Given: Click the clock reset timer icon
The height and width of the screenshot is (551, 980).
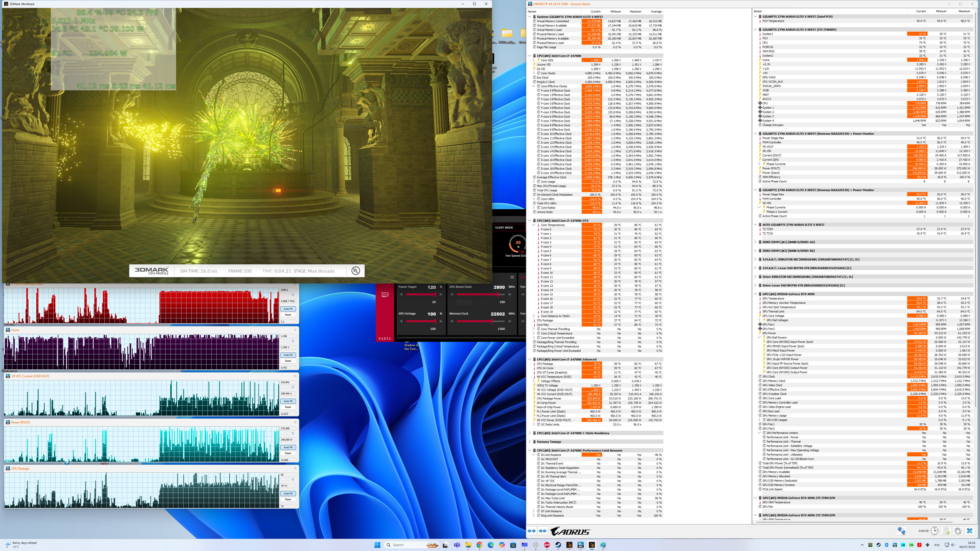Looking at the screenshot, I should 934,531.
